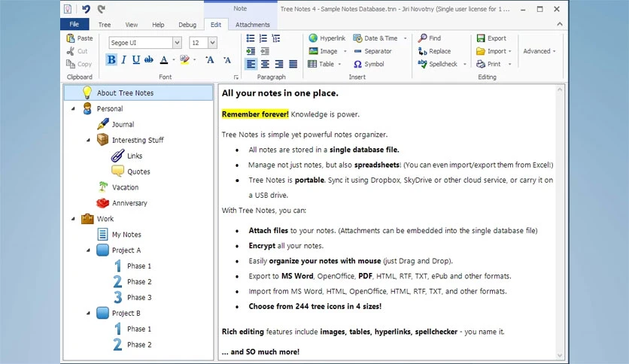Select My Notes under Work
The height and width of the screenshot is (364, 629).
coord(126,235)
